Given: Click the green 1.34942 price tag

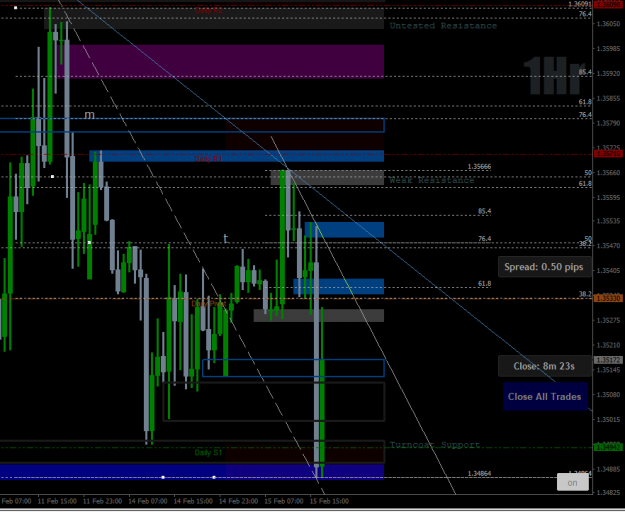Looking at the screenshot, I should (x=608, y=447).
